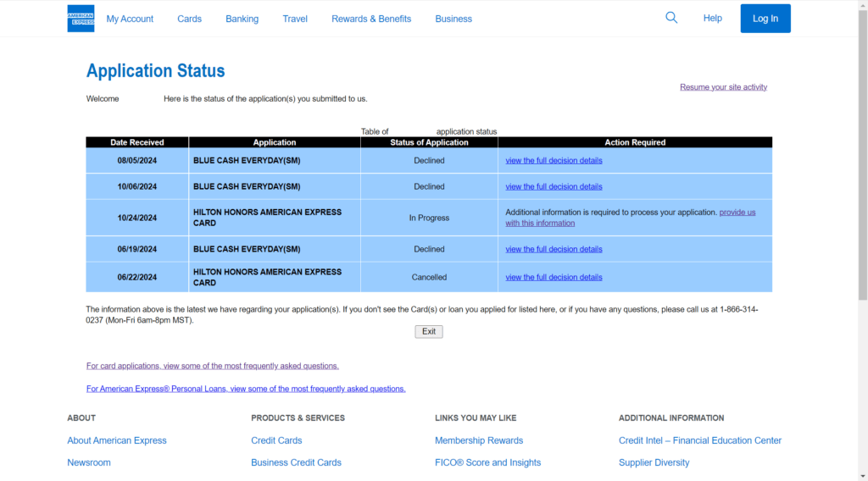Open About American Express footer link
868x481 pixels.
117,440
